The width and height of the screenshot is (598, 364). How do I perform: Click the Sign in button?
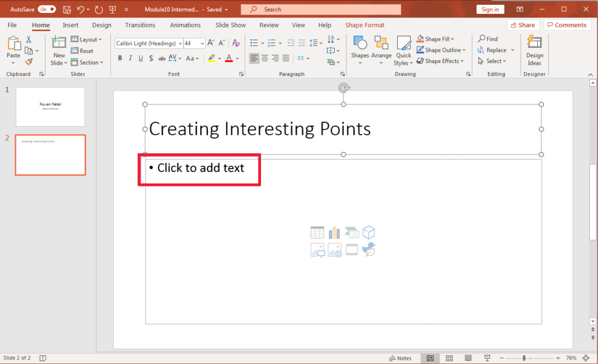point(490,9)
